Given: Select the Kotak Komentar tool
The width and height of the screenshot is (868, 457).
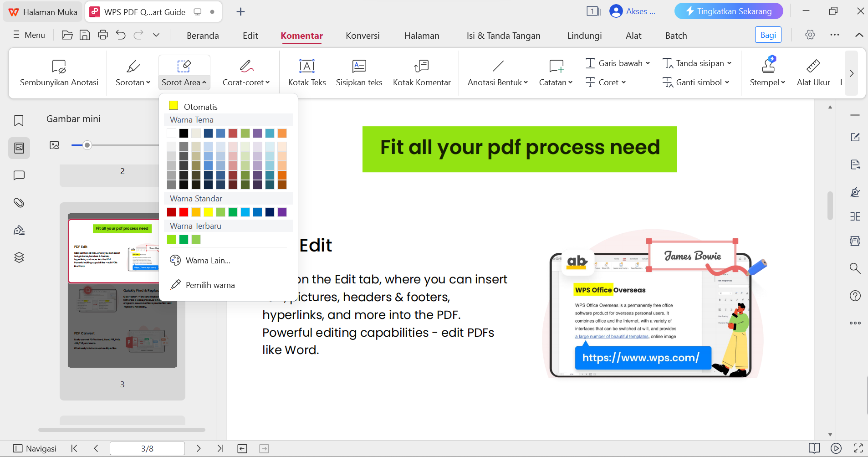Looking at the screenshot, I should [421, 72].
